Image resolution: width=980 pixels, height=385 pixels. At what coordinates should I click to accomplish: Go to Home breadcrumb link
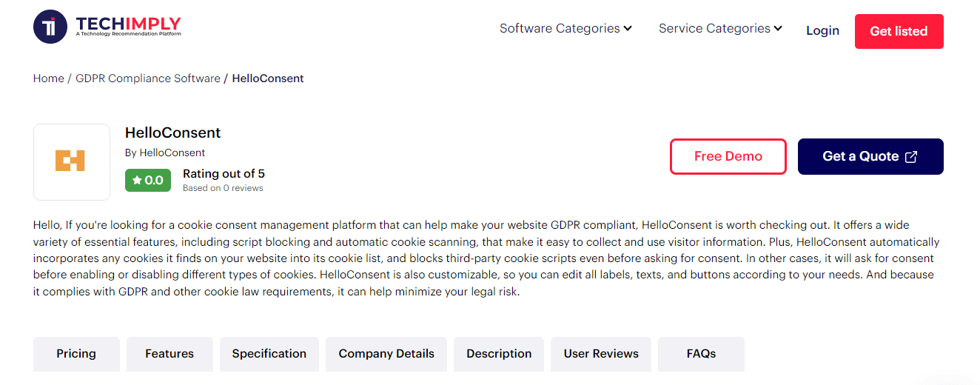pyautogui.click(x=48, y=78)
